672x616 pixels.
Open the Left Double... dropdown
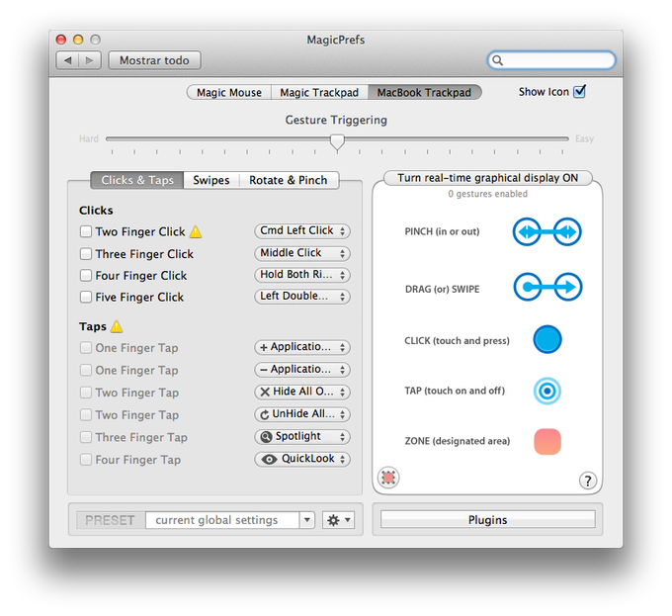point(302,297)
